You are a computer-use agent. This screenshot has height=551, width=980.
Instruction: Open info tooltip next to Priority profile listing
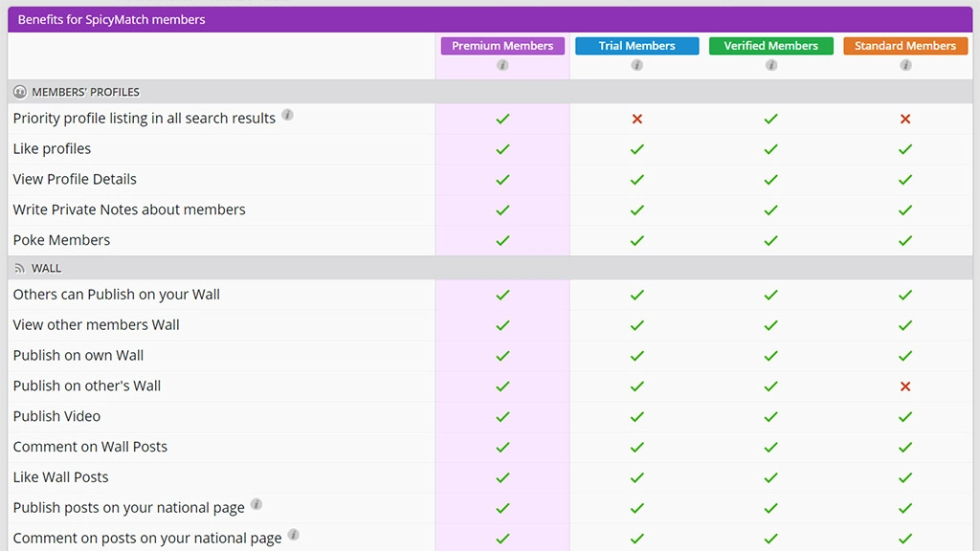(288, 115)
